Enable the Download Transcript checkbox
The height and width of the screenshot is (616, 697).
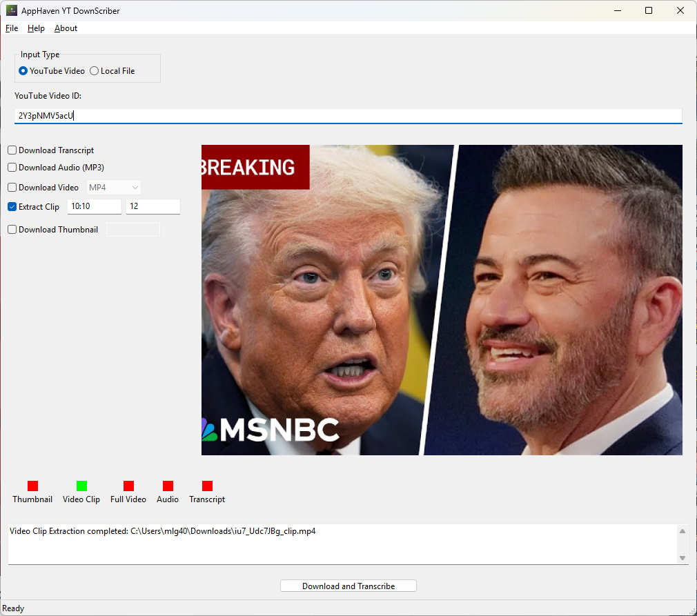(x=12, y=150)
